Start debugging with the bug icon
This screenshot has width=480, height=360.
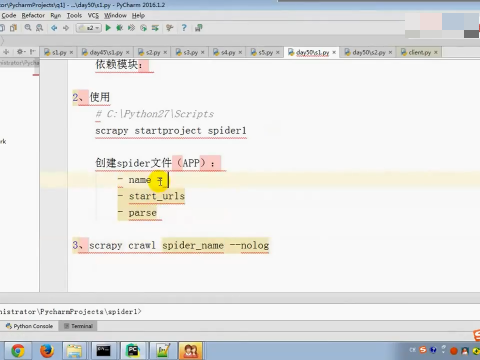coord(119,28)
